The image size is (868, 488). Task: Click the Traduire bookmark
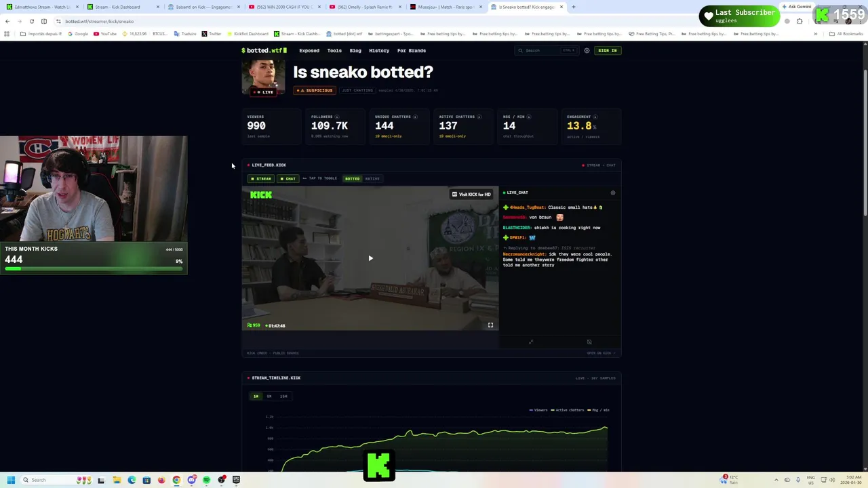185,33
